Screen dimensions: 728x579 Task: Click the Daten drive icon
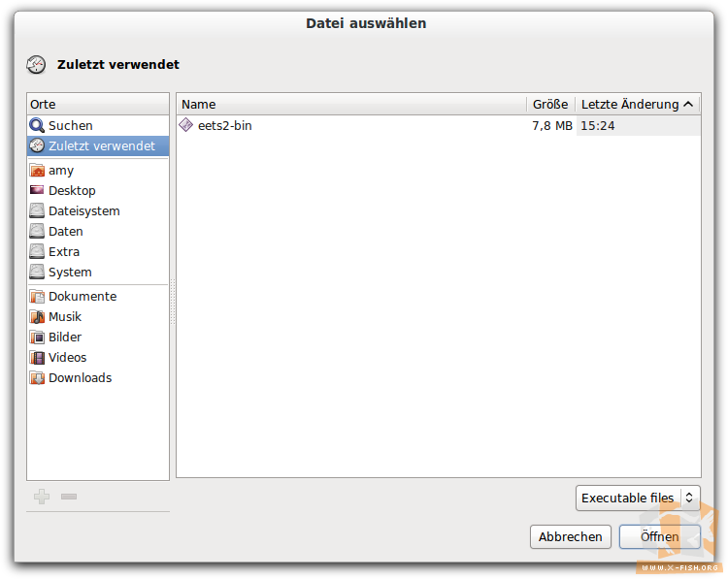click(x=37, y=231)
